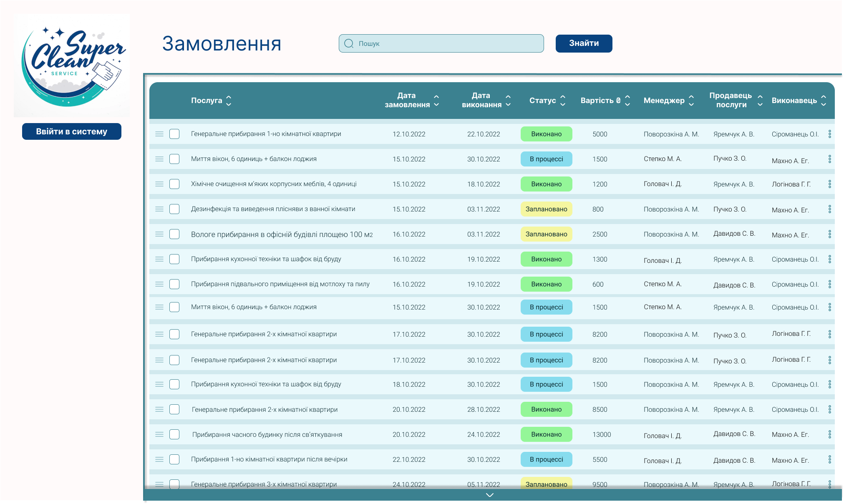This screenshot has width=844, height=504.
Task: Open three-dot menu for the 1300 cost row
Action: click(x=829, y=259)
